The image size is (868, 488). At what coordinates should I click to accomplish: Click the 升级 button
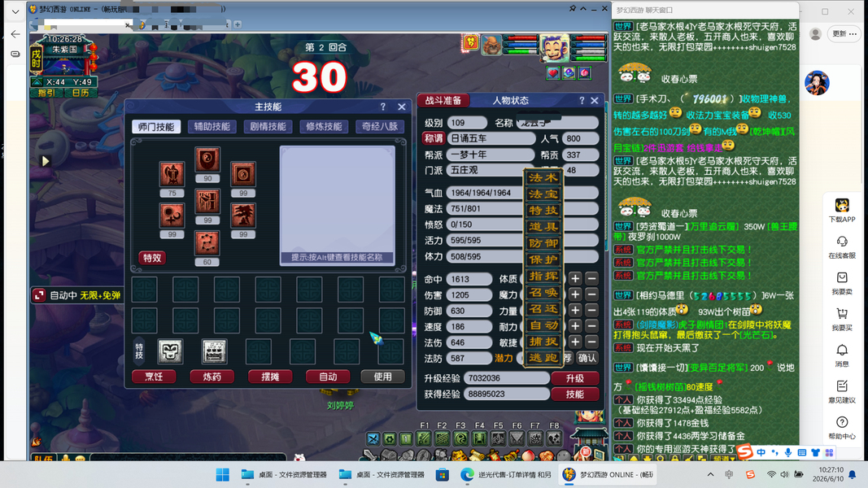(575, 378)
